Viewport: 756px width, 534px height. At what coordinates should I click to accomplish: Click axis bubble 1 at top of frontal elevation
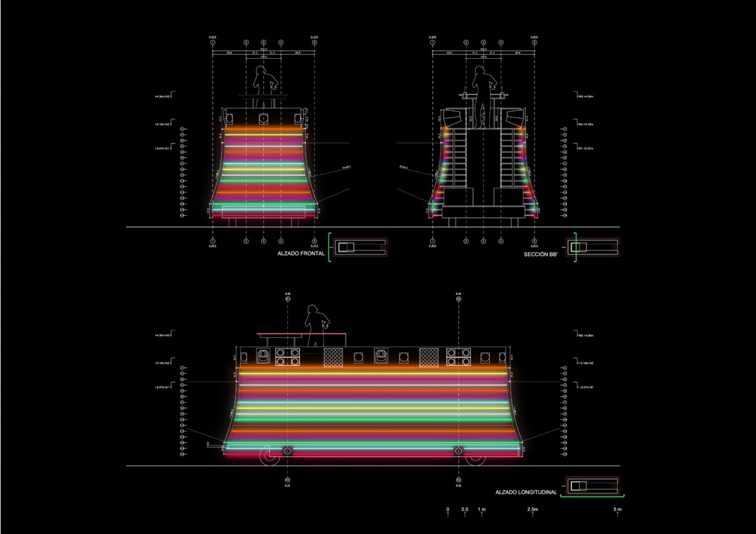(213, 43)
